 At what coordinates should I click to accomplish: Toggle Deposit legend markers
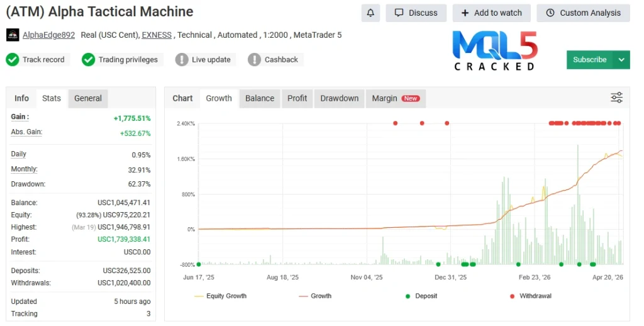click(421, 296)
